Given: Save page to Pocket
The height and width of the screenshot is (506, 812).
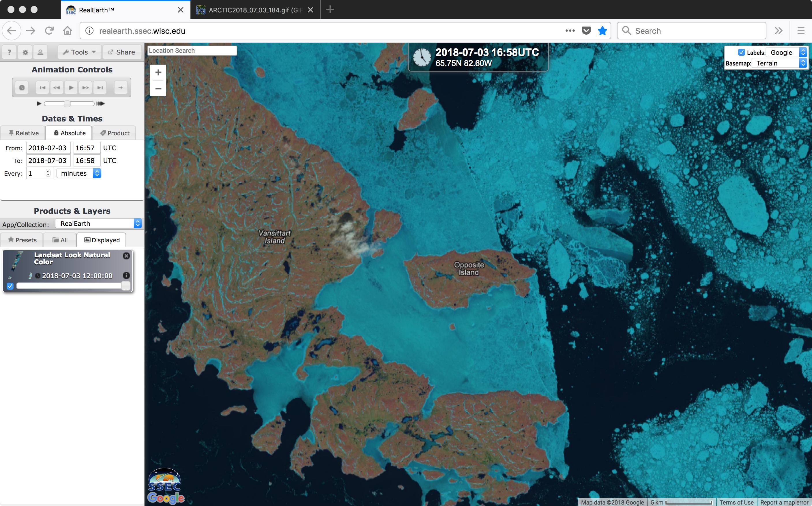Looking at the screenshot, I should [586, 31].
